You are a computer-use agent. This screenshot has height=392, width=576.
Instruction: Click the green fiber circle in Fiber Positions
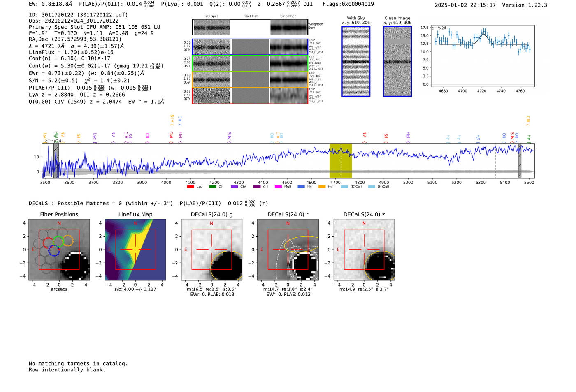[58, 242]
